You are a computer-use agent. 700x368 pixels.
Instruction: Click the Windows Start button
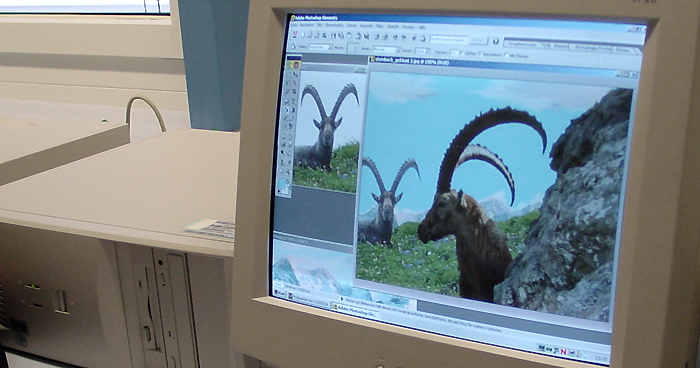(280, 293)
